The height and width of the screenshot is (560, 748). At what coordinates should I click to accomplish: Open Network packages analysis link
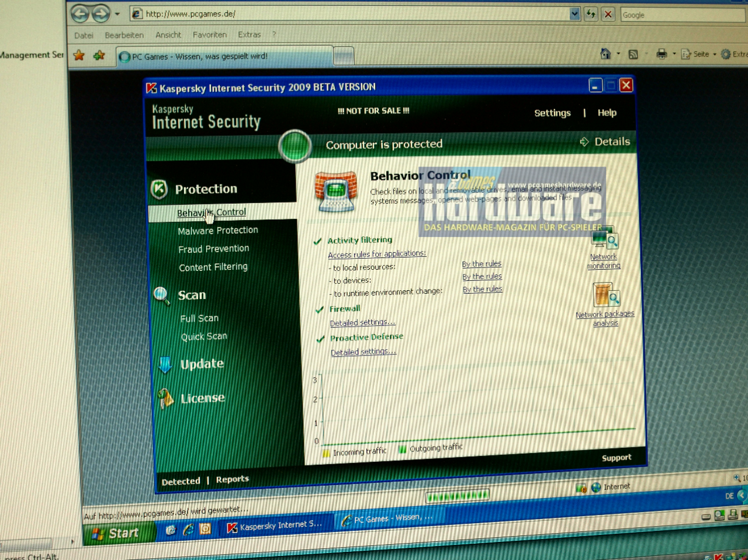click(x=605, y=318)
